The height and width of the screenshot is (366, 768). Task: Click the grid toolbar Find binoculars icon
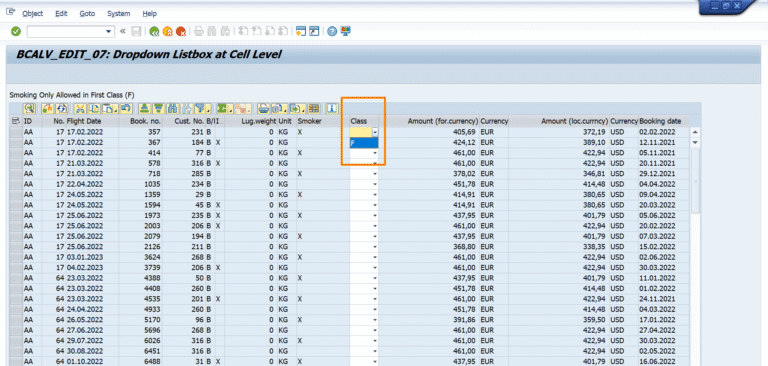[172, 108]
